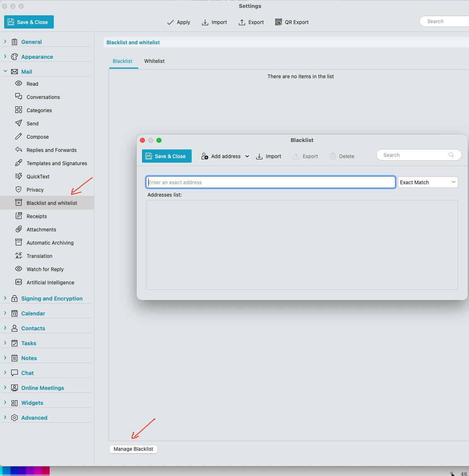Image resolution: width=469 pixels, height=476 pixels.
Task: Click the Manage Blacklist button
Action: (133, 449)
